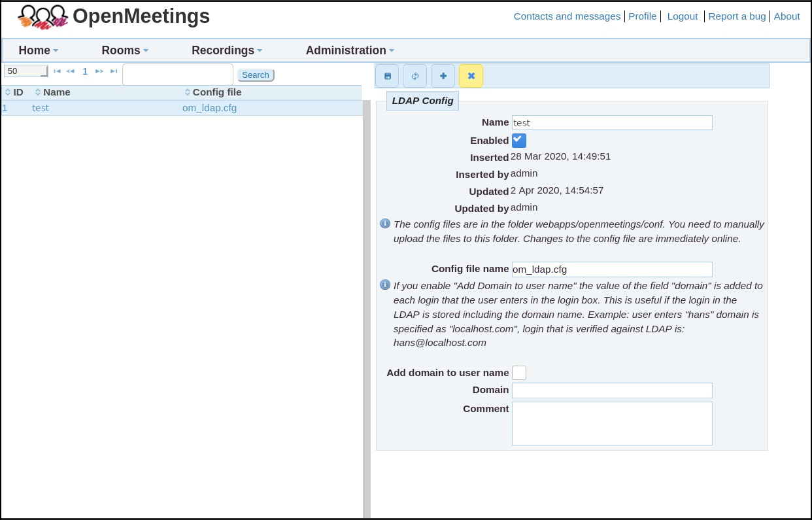Open Contacts and messages link
Viewport: 812px width, 520px height.
pos(566,16)
